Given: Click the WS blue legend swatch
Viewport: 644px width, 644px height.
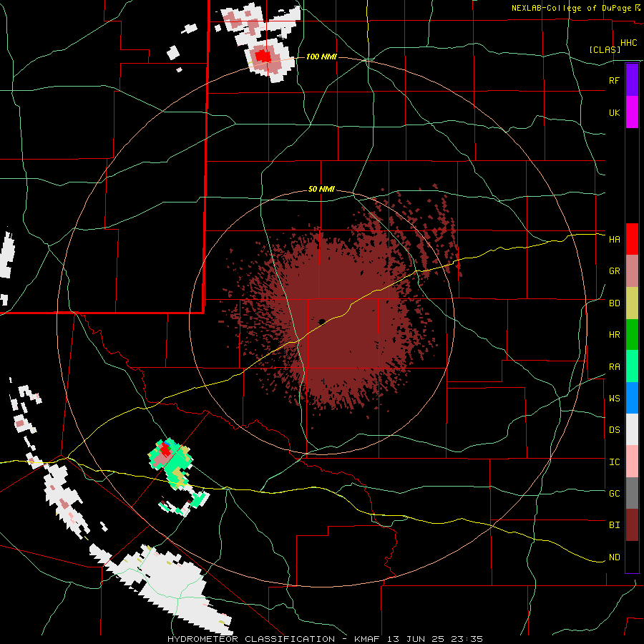Looking at the screenshot, I should [x=632, y=398].
